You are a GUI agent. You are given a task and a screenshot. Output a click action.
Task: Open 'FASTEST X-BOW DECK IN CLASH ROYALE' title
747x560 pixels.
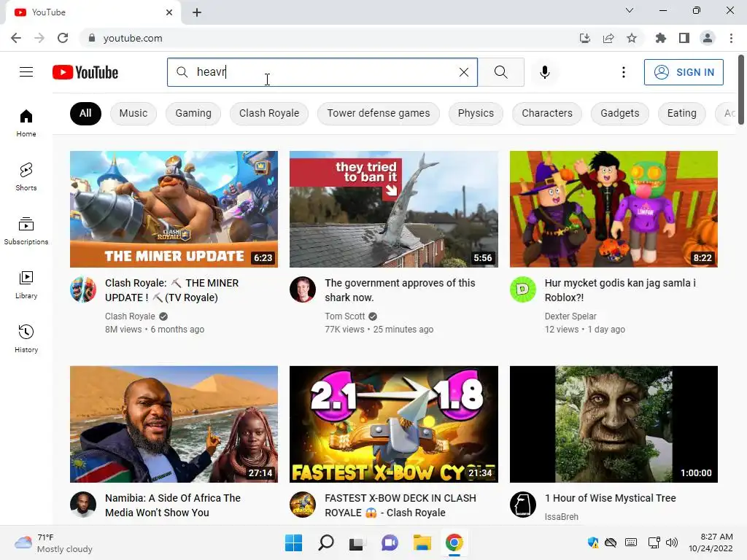(x=400, y=505)
